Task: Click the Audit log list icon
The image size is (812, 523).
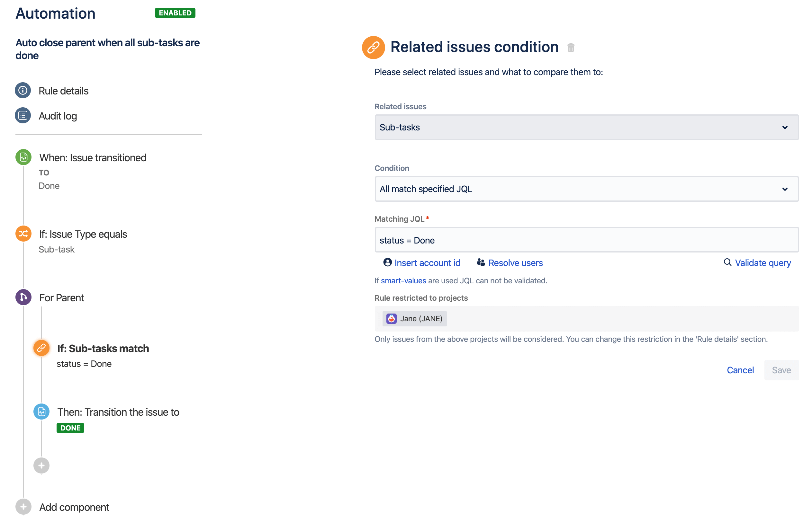Action: [x=23, y=115]
